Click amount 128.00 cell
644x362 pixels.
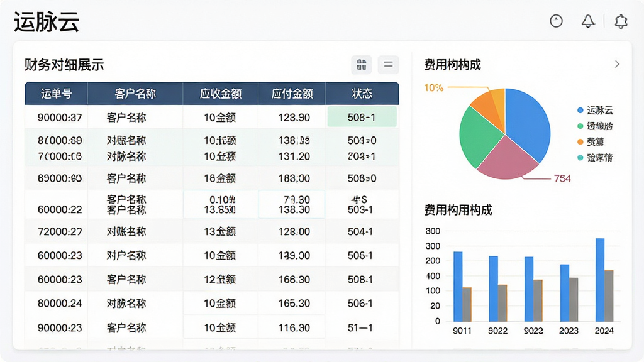294,231
